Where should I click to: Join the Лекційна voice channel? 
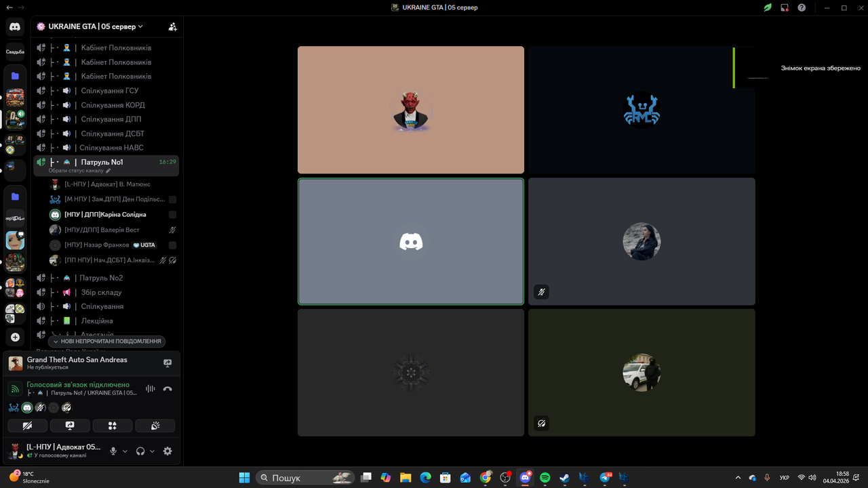[106, 321]
